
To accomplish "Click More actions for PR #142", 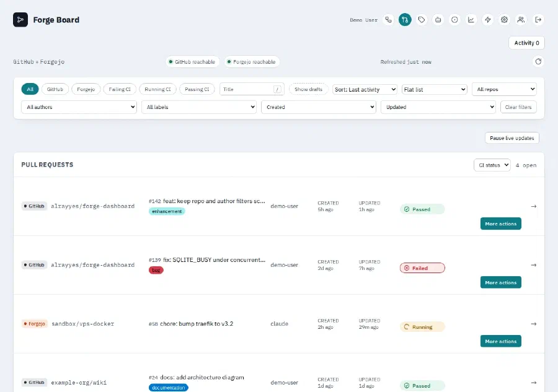I will click(x=501, y=224).
